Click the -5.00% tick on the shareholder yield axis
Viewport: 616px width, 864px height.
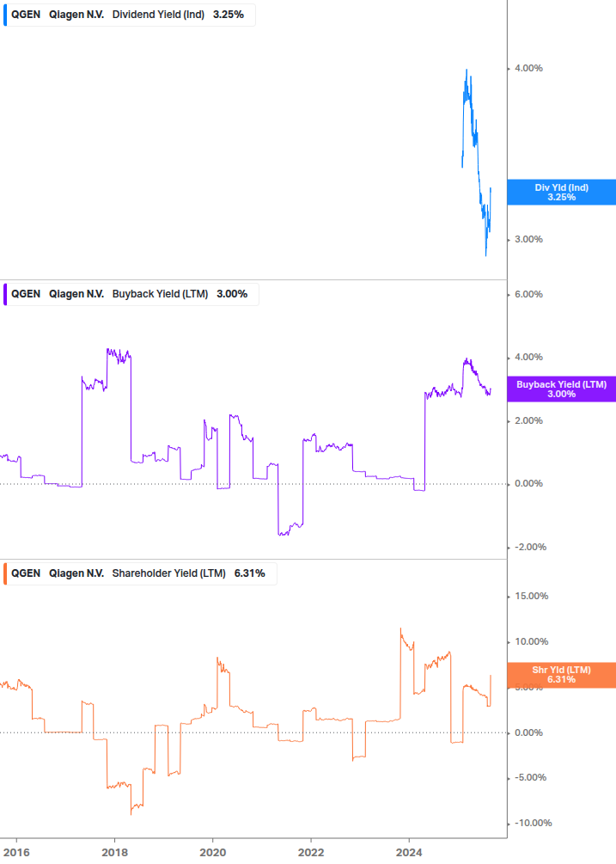tap(531, 777)
